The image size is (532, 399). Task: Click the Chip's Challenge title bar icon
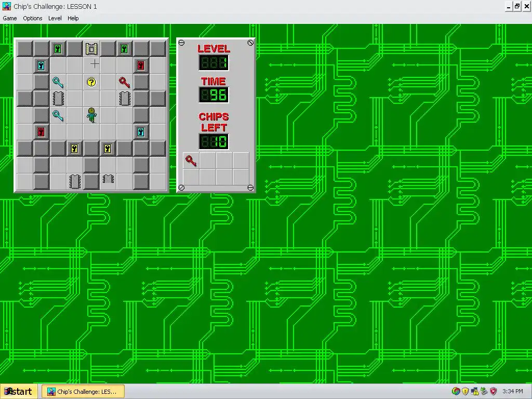6,6
